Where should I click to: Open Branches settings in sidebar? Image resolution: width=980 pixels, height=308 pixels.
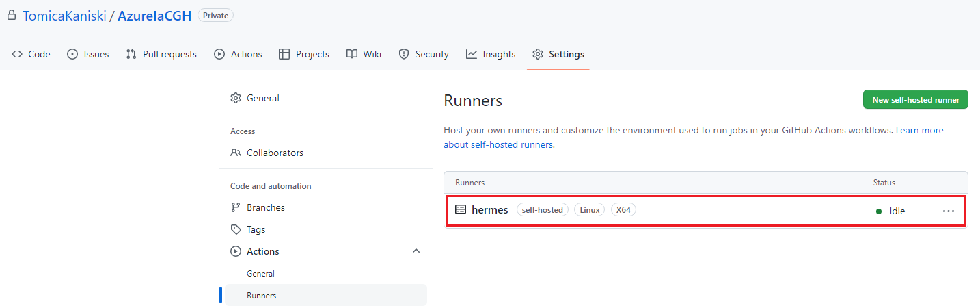coord(265,207)
